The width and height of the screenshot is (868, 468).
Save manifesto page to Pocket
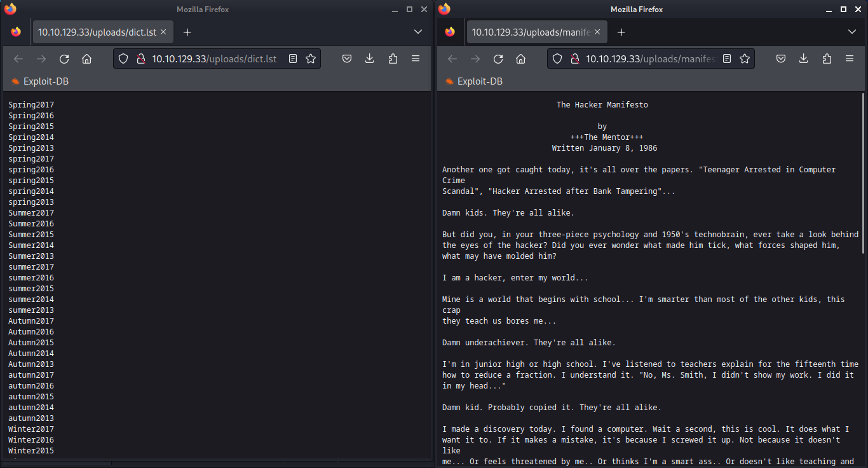[x=781, y=59]
